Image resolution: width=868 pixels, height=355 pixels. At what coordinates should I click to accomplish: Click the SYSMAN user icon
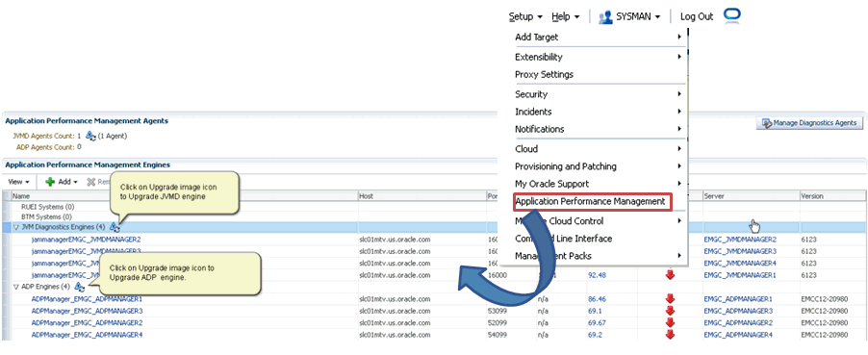coord(605,16)
